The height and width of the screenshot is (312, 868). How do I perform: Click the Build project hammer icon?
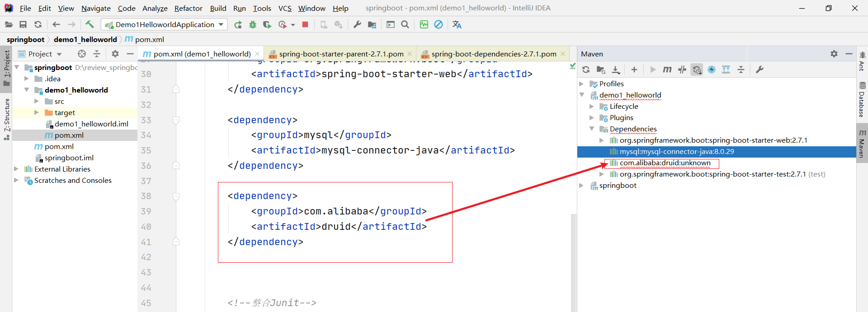[x=90, y=24]
